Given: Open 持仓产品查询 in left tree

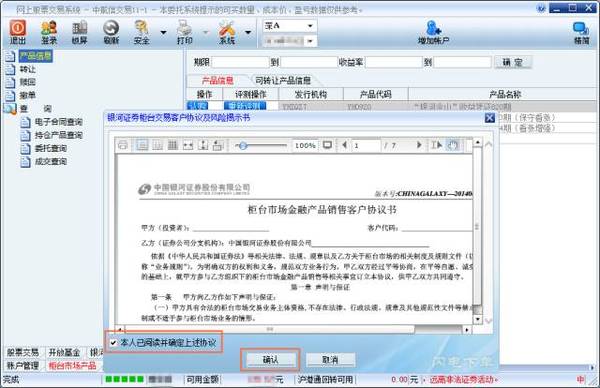Looking at the screenshot, I should (x=59, y=135).
